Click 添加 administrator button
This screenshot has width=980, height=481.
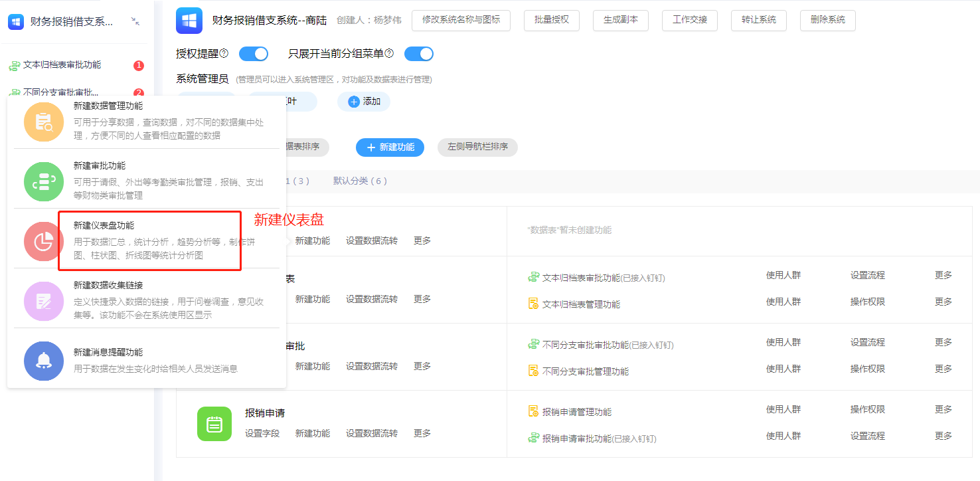coord(364,102)
